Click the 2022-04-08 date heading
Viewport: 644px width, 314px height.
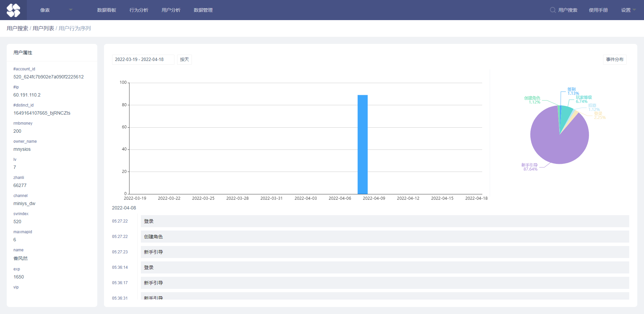click(124, 208)
